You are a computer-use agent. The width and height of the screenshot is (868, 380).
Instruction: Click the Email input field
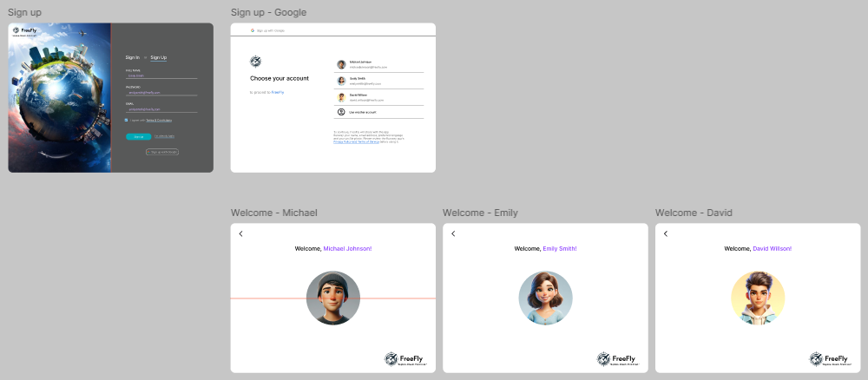pos(161,109)
